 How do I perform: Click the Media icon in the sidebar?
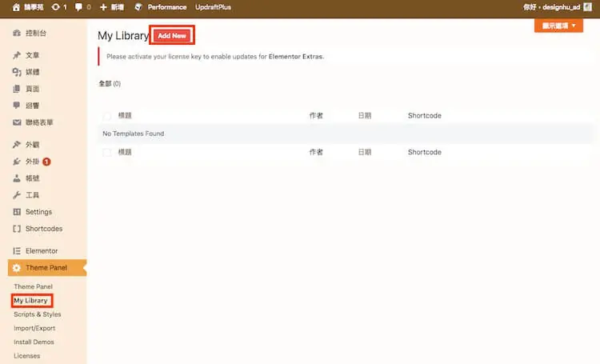pyautogui.click(x=17, y=72)
